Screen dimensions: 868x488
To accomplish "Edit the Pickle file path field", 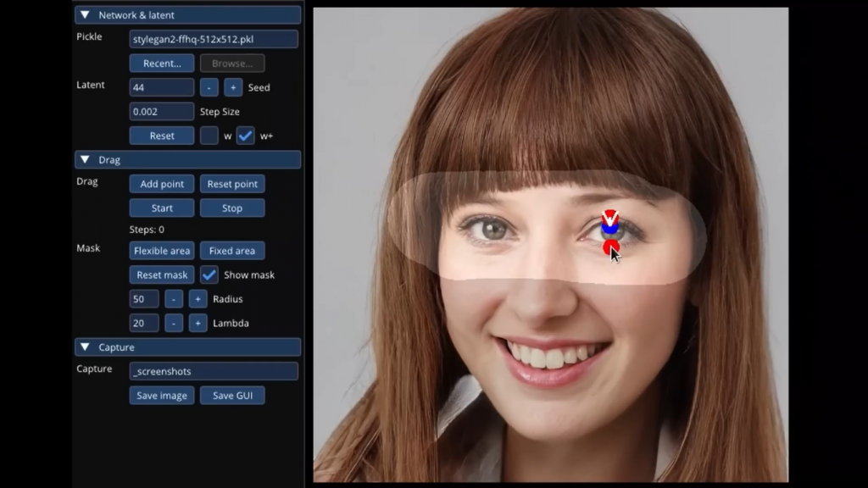I will [214, 39].
